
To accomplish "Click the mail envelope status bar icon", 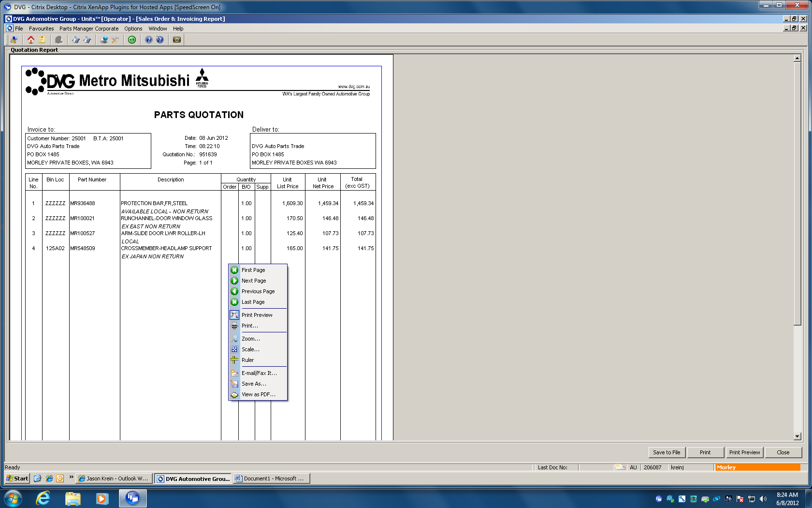I will 620,467.
